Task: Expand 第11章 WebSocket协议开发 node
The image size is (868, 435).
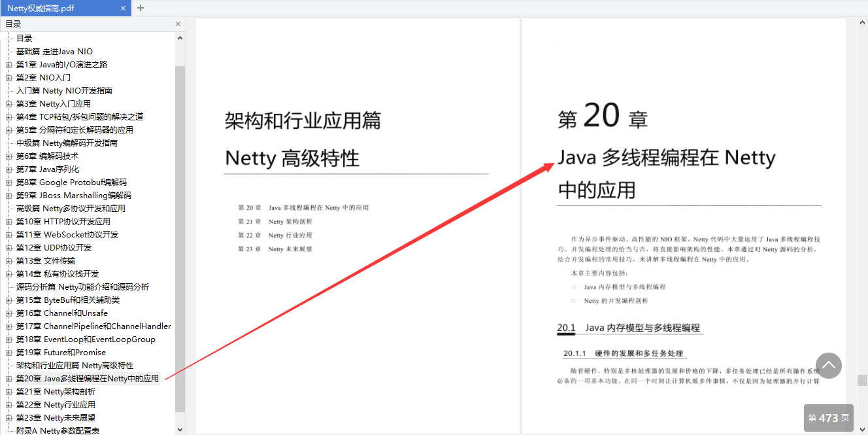Action: 9,235
